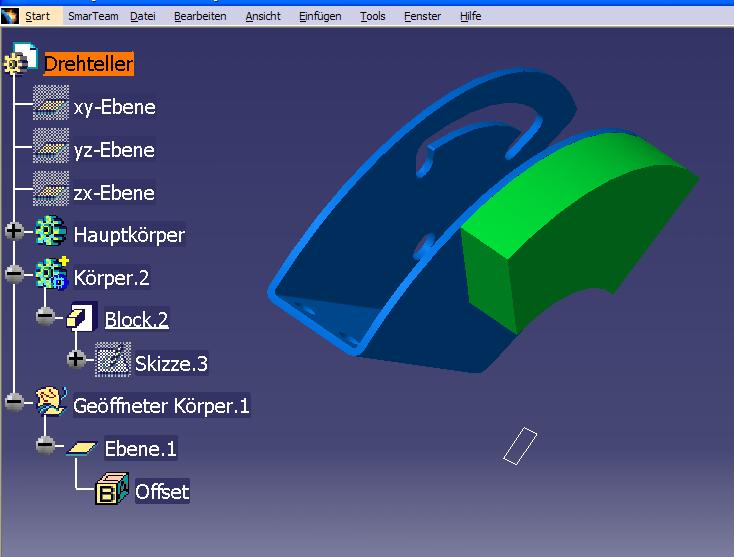
Task: Collapse the Block.2 node
Action: pyautogui.click(x=45, y=316)
